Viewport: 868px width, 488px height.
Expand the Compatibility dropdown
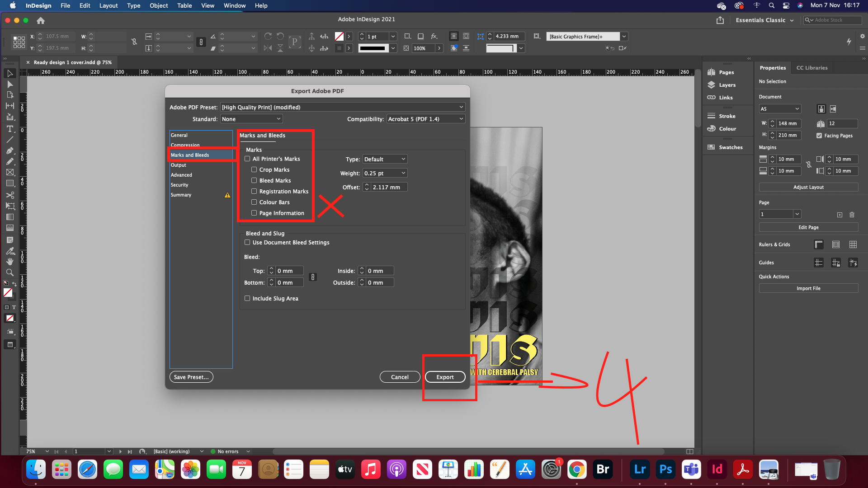click(x=425, y=119)
